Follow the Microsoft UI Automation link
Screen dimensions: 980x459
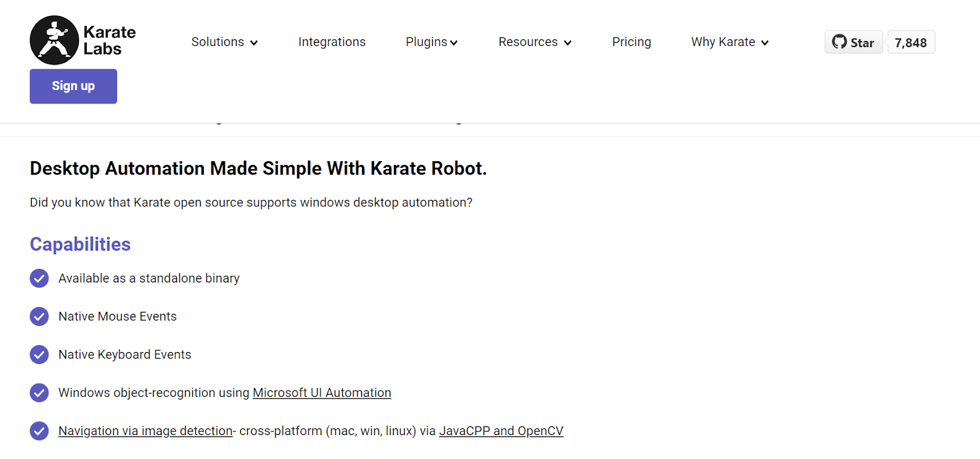[322, 393]
